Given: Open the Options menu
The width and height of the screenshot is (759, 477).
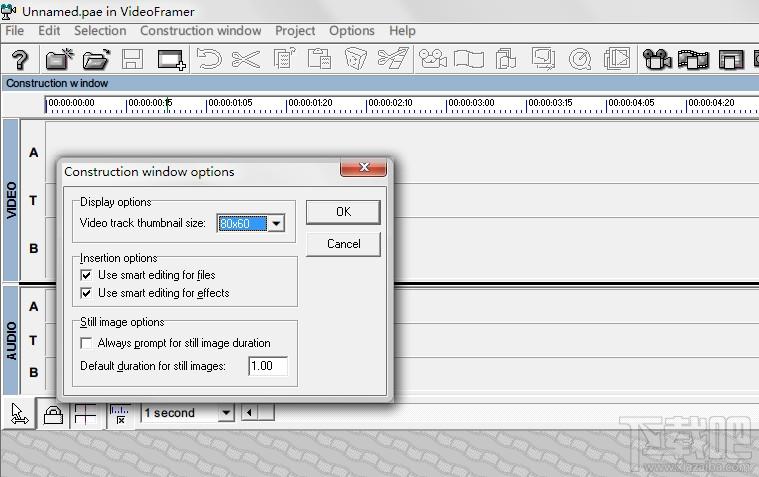Looking at the screenshot, I should click(351, 31).
